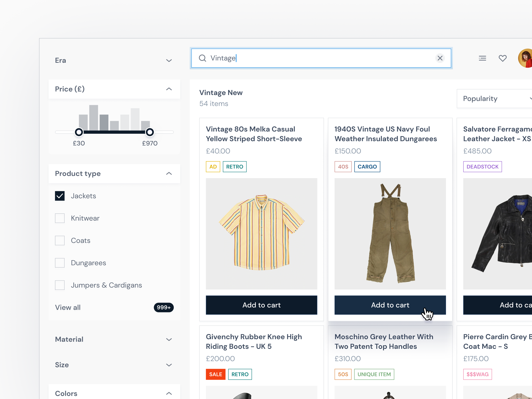532x399 pixels.
Task: Add the Melka striped shirt to cart
Action: coord(262,305)
